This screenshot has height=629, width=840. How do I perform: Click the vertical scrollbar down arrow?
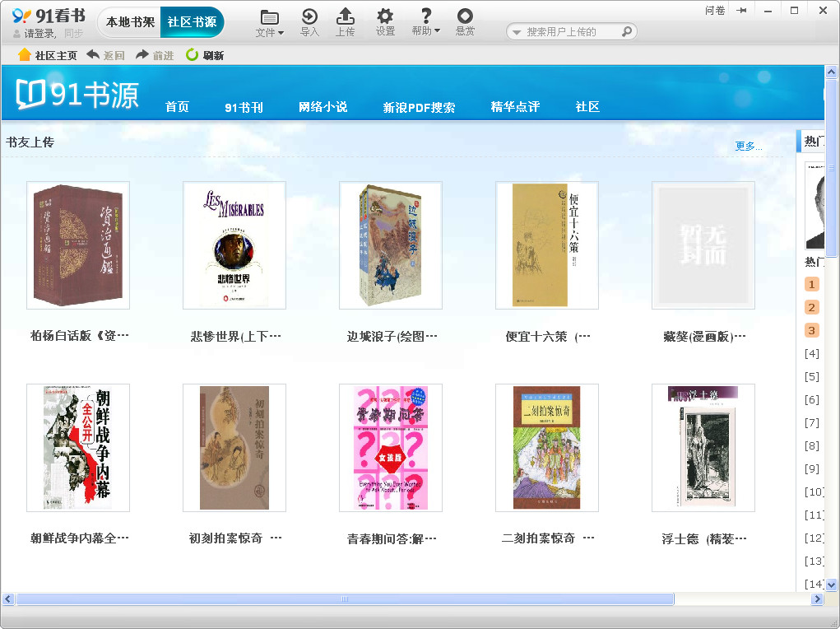point(831,585)
